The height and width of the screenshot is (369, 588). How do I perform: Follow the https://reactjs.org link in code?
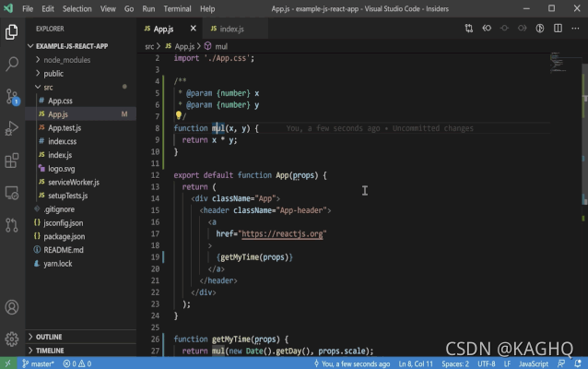pyautogui.click(x=282, y=234)
